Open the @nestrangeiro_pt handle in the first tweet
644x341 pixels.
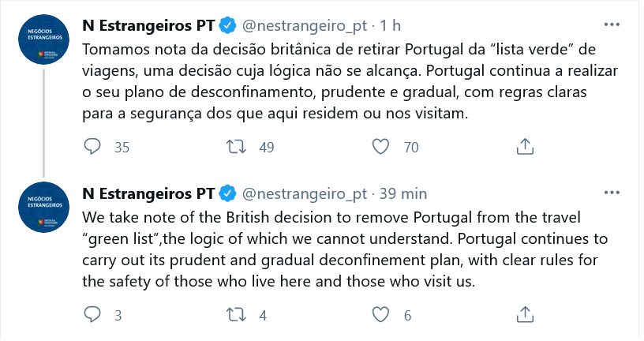[x=305, y=26]
